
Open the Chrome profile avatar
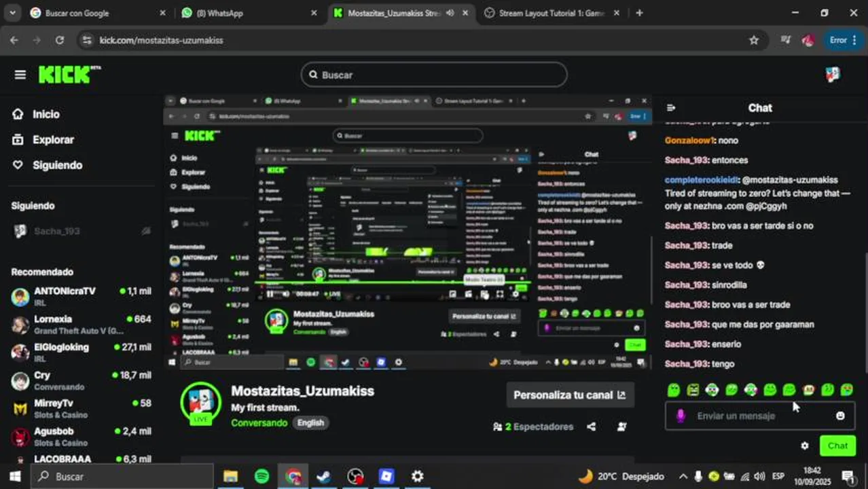(808, 40)
